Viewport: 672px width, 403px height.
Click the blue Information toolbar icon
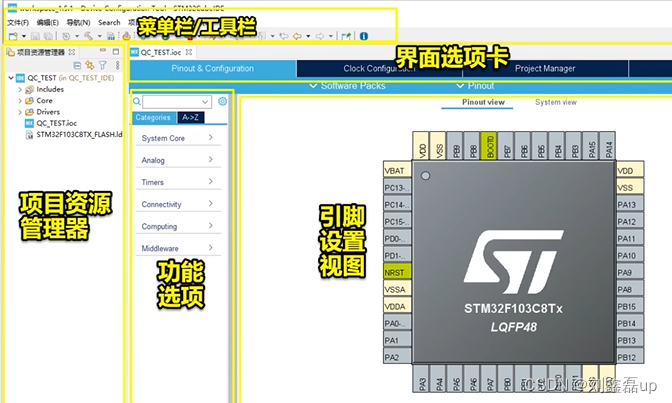(x=364, y=36)
